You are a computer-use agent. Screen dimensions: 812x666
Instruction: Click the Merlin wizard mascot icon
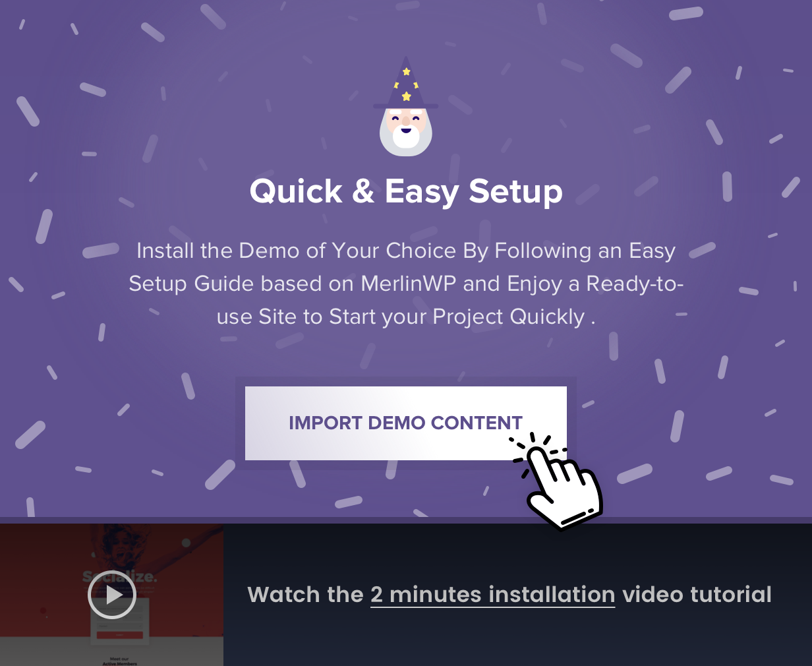(405, 106)
